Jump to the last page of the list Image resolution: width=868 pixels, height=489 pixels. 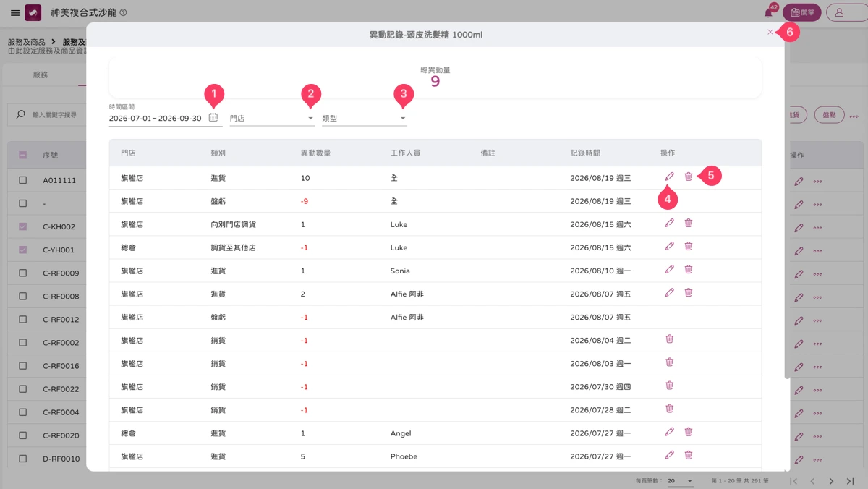pyautogui.click(x=851, y=481)
